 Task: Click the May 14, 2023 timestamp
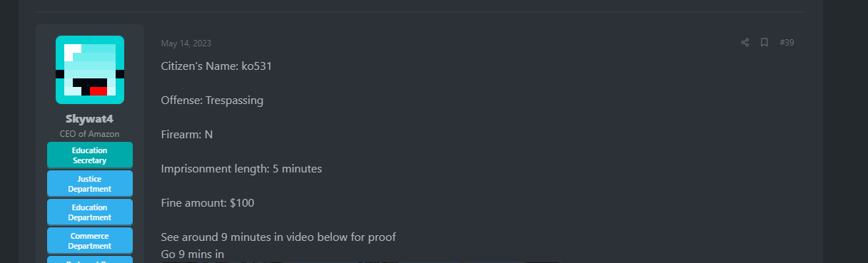point(186,43)
